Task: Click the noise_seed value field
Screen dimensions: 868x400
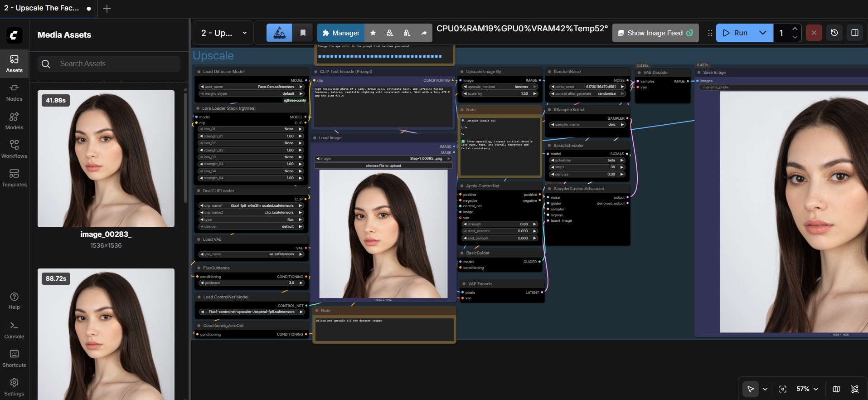Action: pos(587,87)
